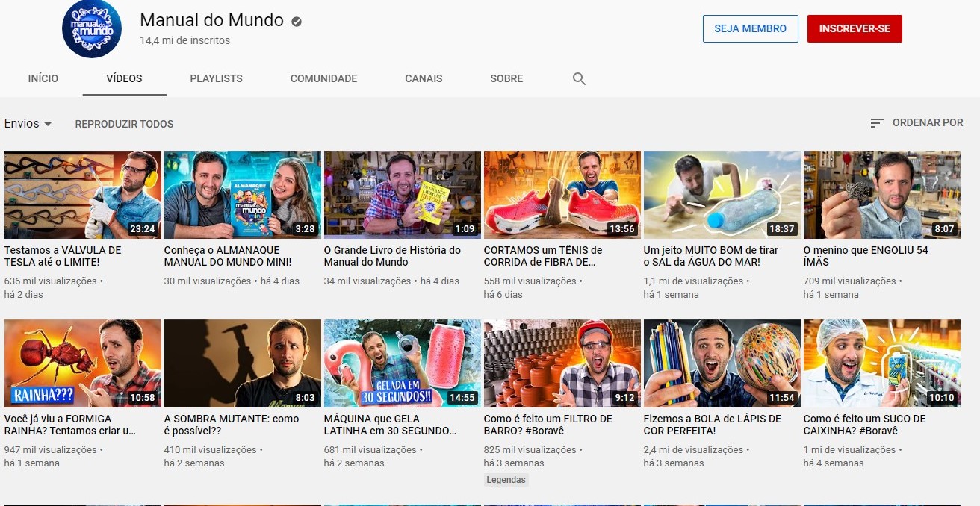Open the ALMANAQUE MANUAL DO MUNDO MINI thumbnail
Image resolution: width=980 pixels, height=506 pixels.
pyautogui.click(x=242, y=195)
